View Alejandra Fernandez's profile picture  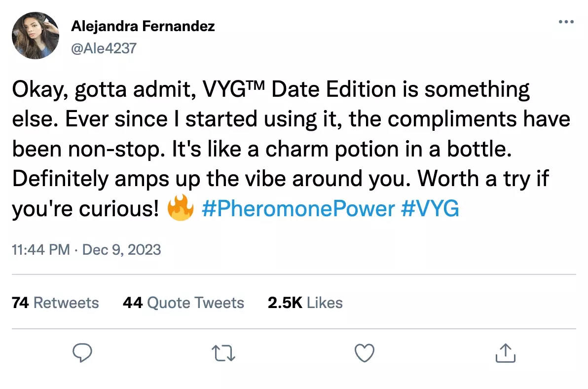[36, 36]
